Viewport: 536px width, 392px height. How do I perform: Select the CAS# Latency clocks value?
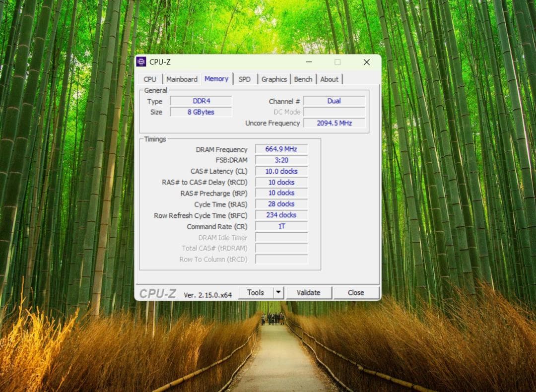281,171
